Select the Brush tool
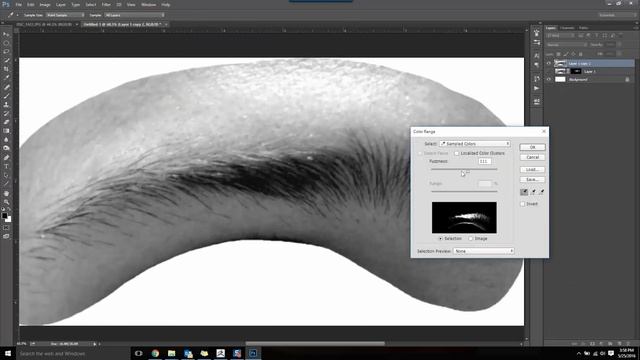 click(6, 96)
